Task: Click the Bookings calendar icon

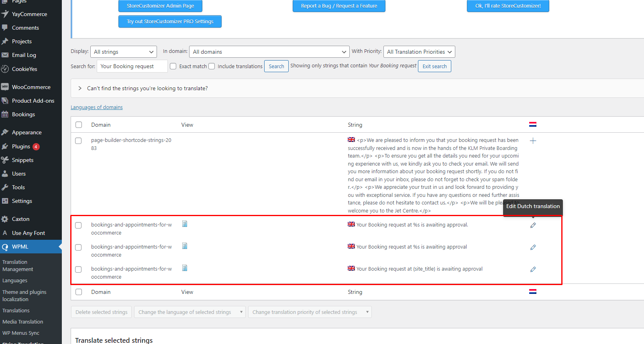Action: pyautogui.click(x=5, y=114)
